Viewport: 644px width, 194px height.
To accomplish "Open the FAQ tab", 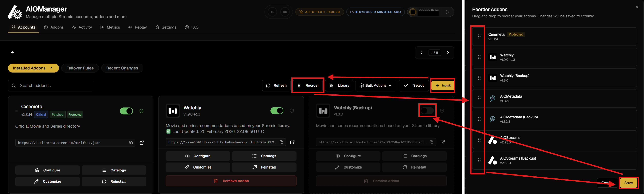I will point(192,27).
